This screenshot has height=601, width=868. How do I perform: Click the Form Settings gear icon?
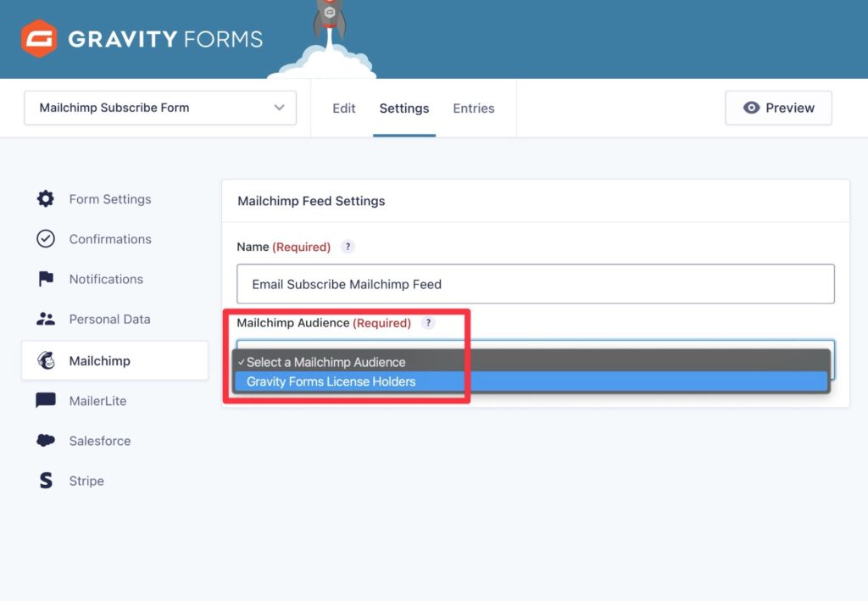point(45,198)
